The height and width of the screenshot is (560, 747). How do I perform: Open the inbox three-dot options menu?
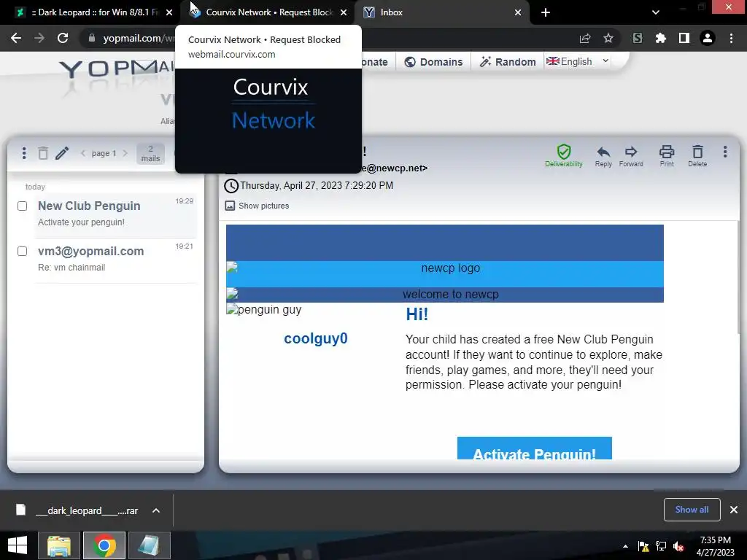[x=24, y=153]
